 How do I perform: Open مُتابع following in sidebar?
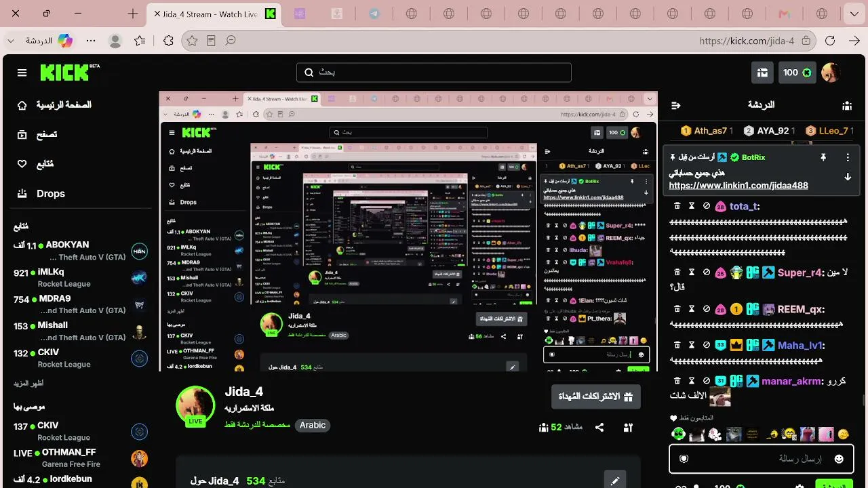(x=35, y=163)
